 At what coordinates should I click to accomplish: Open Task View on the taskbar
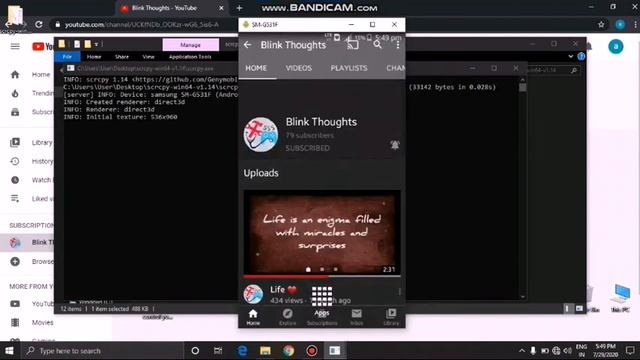(218, 351)
